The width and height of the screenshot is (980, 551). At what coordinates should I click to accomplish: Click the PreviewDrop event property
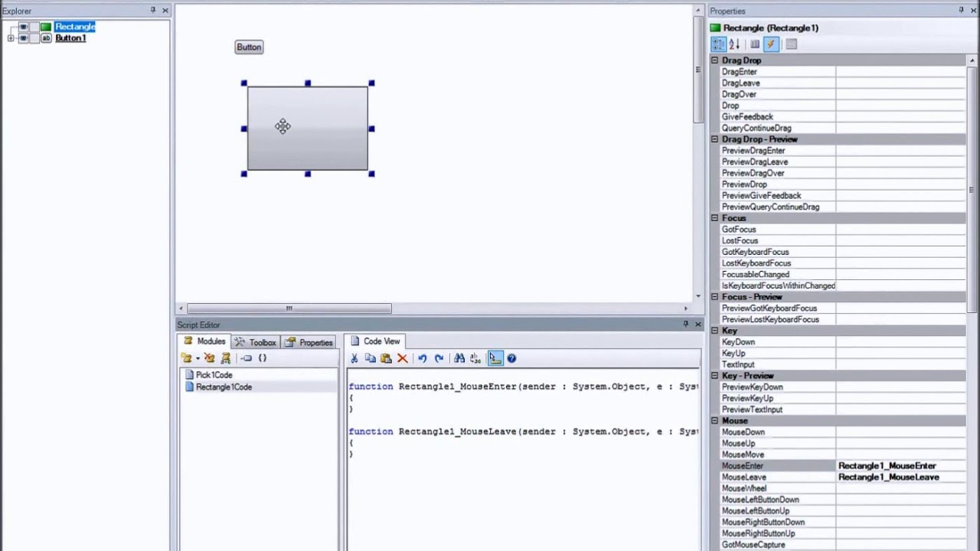point(744,184)
